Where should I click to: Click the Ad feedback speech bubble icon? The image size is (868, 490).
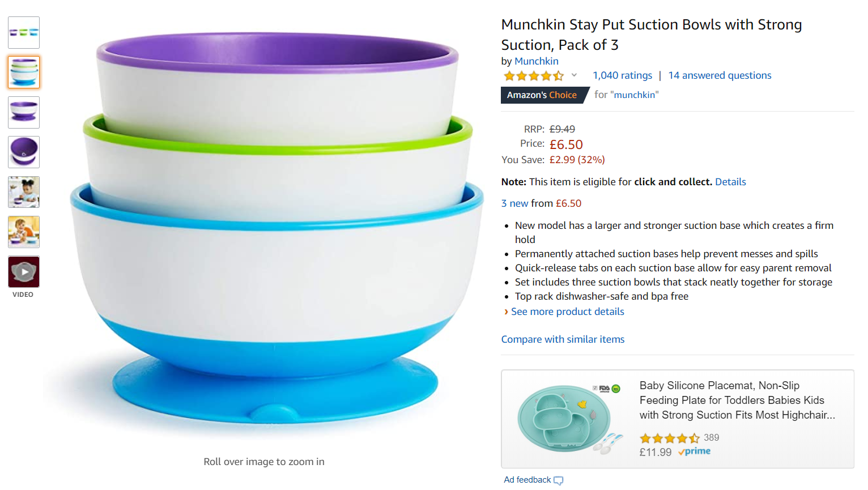(558, 480)
